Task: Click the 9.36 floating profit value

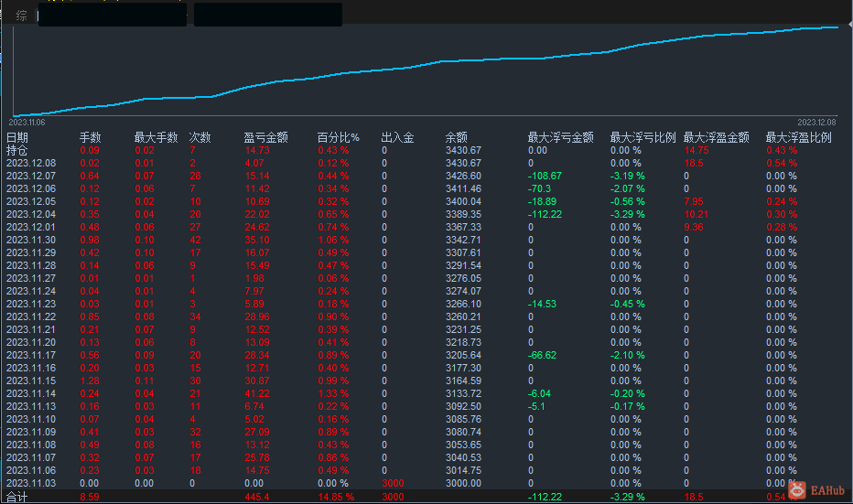Action: [694, 227]
